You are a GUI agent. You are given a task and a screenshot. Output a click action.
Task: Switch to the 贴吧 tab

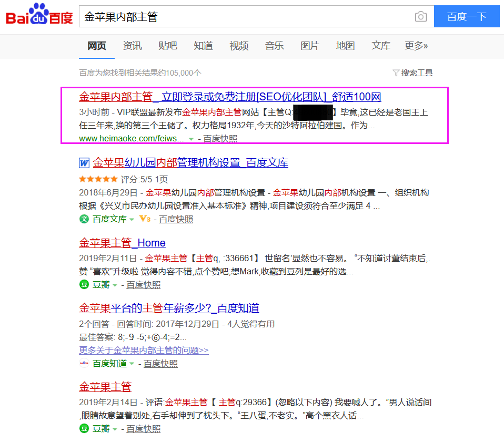point(168,46)
